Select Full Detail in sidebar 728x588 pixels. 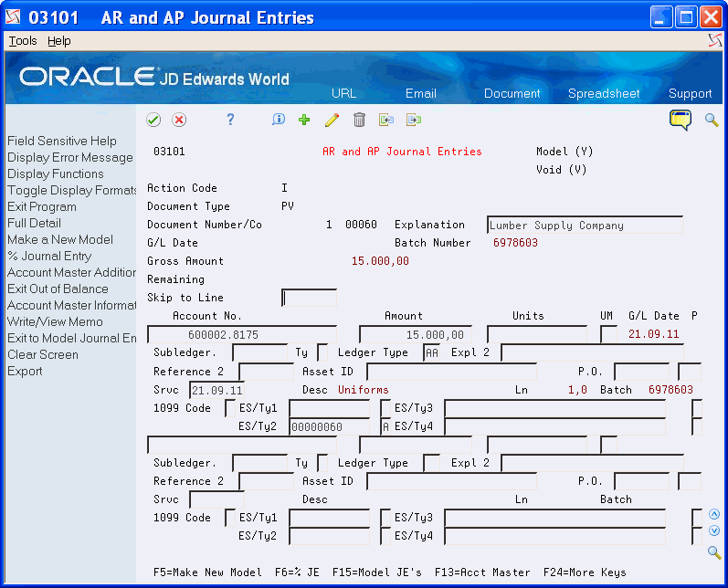point(34,223)
